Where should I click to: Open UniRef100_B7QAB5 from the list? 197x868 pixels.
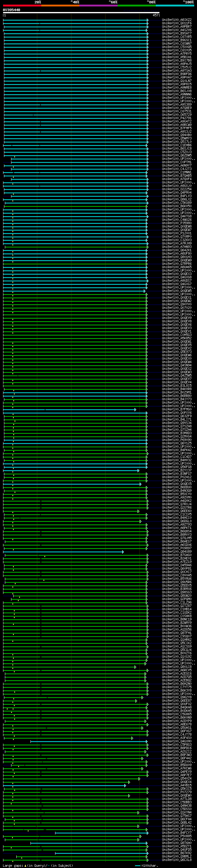177,176
